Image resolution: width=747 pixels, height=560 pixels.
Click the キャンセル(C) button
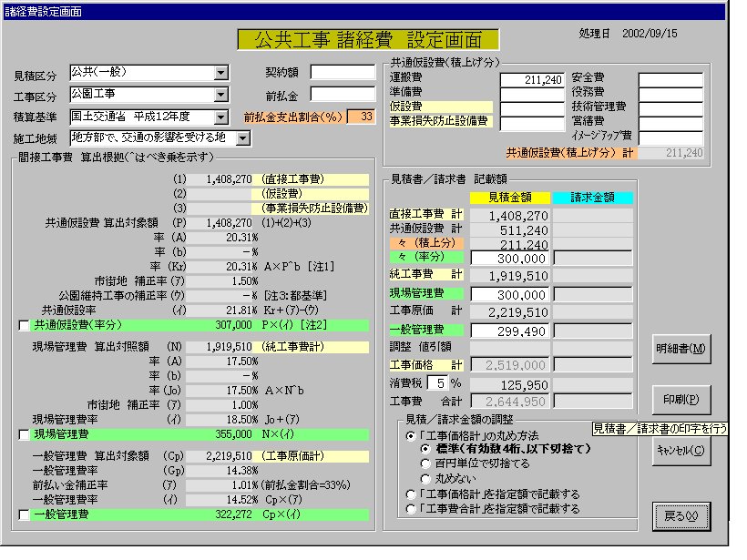(681, 451)
